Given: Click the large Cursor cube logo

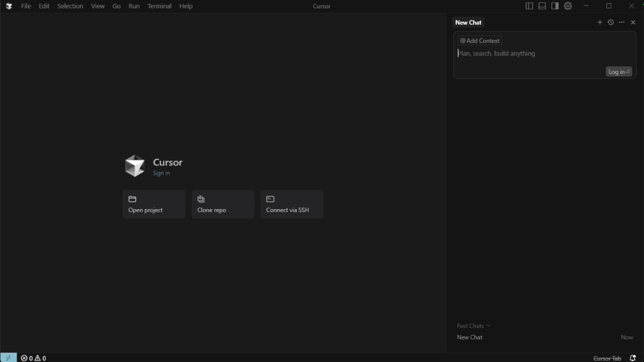Looking at the screenshot, I should pos(135,166).
